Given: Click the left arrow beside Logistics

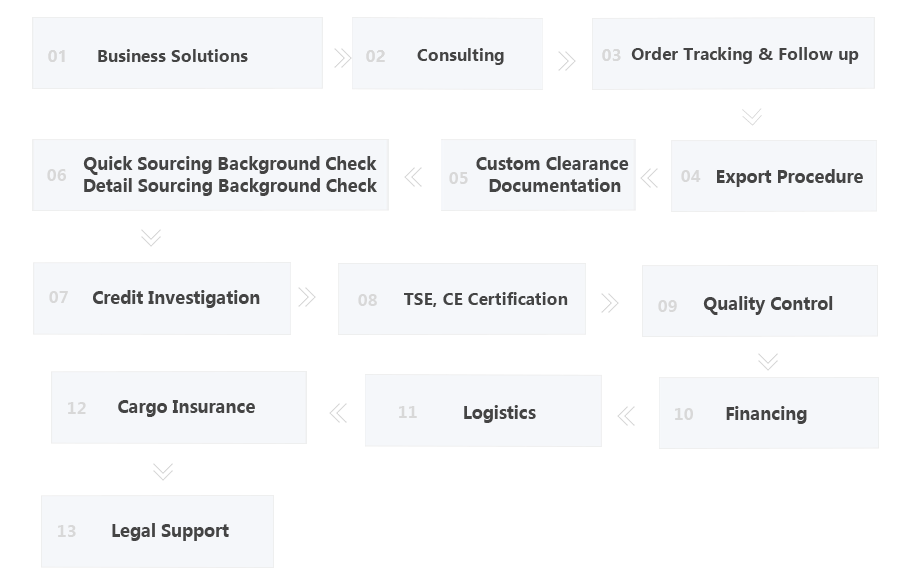Looking at the screenshot, I should click(338, 412).
